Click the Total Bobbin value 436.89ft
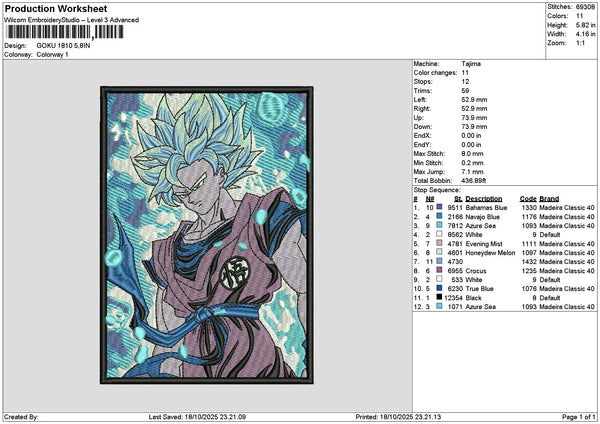This screenshot has width=600, height=424. (x=474, y=181)
